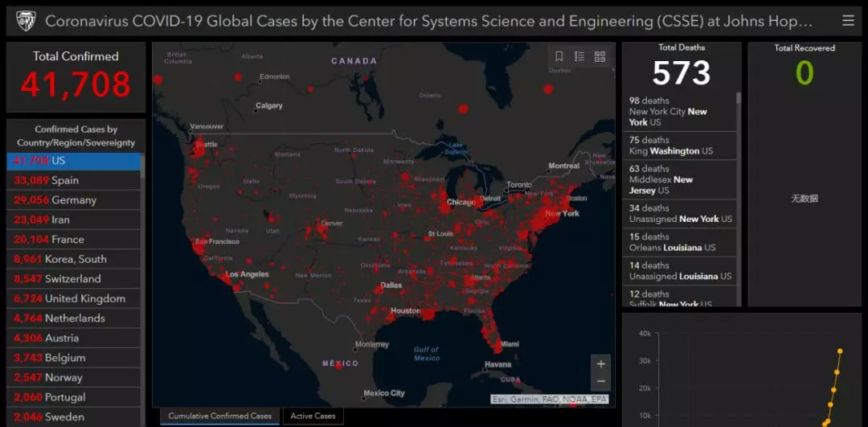This screenshot has width=868, height=427.
Task: Click the Total Confirmed 41,708 figure
Action: pos(76,84)
